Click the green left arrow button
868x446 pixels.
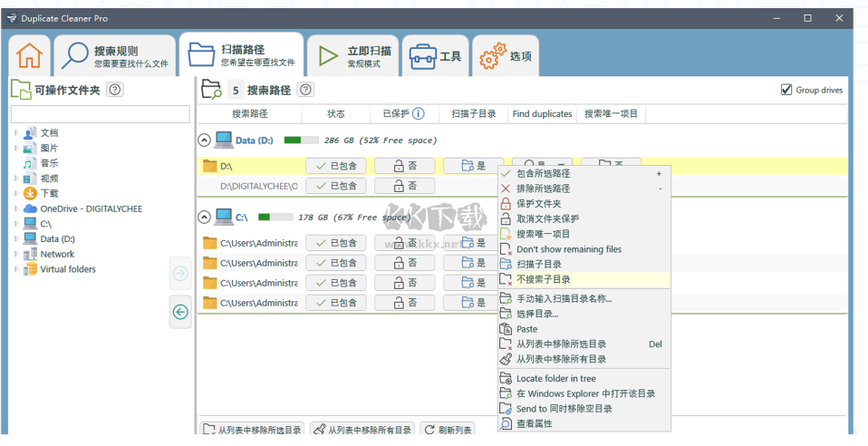pos(180,312)
